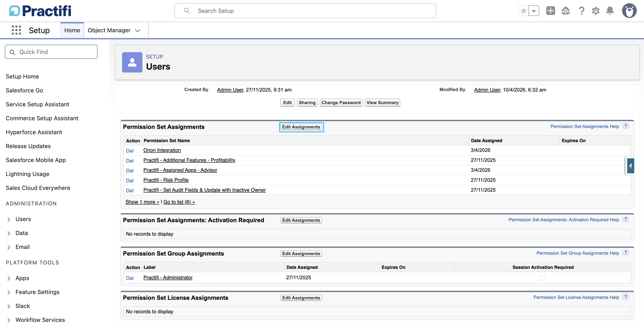Viewport: 644px width, 325px height.
Task: Open the Help question mark icon
Action: pos(581,11)
